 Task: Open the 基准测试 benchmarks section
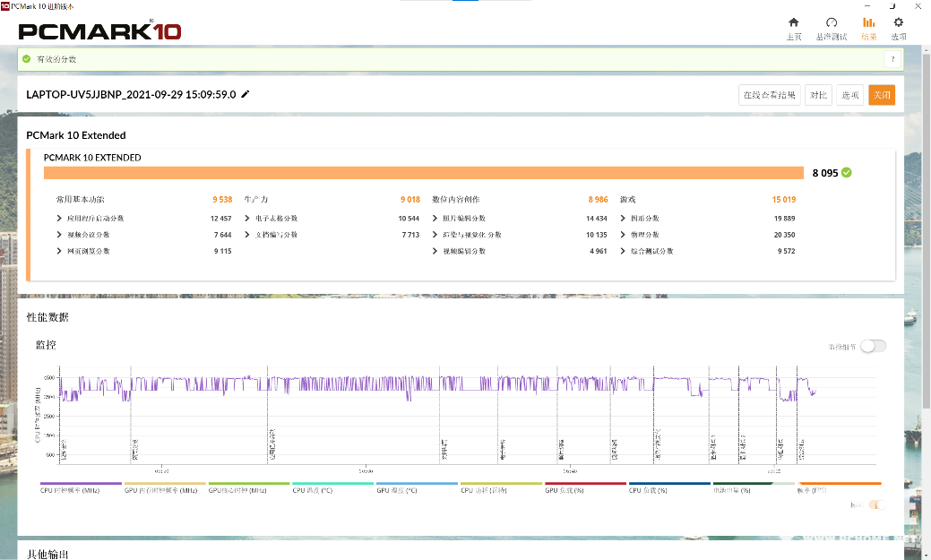click(x=832, y=29)
